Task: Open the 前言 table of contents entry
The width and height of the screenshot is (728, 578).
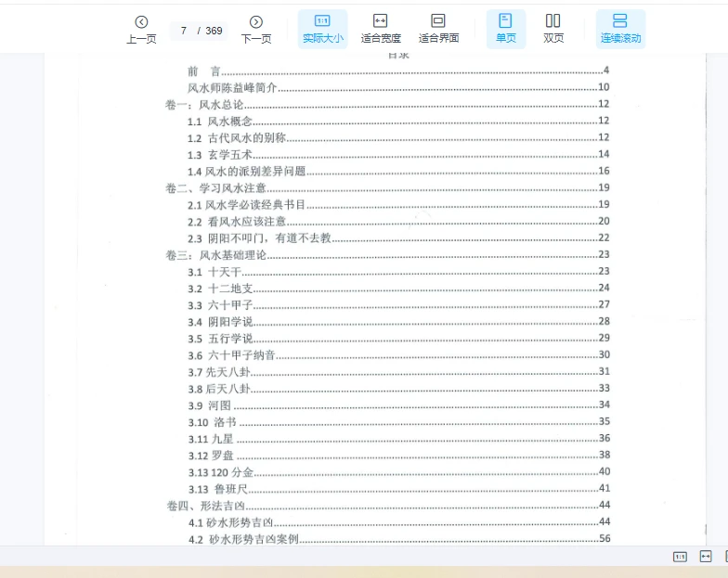Action: [204, 71]
